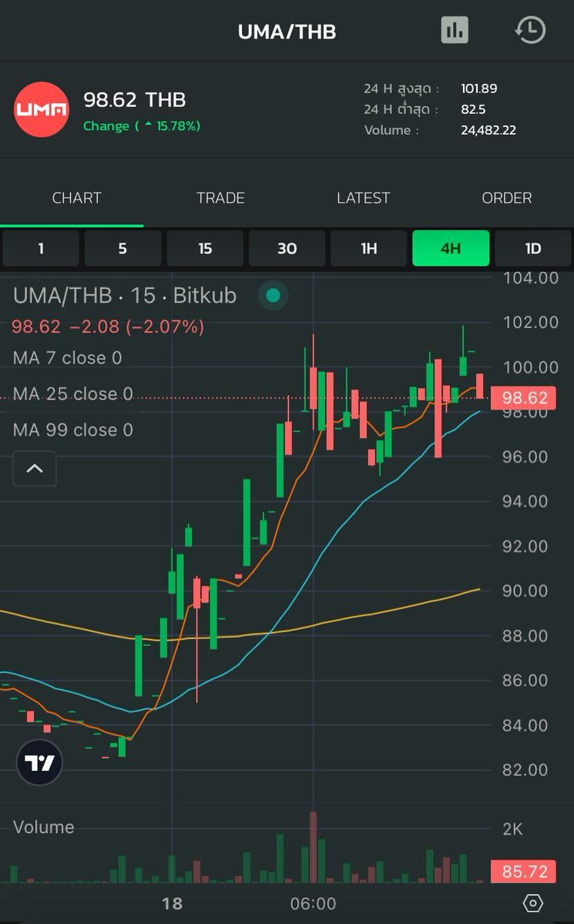Screen dimensions: 574x924
Task: Click the 24H high value 101.89
Action: (479, 89)
